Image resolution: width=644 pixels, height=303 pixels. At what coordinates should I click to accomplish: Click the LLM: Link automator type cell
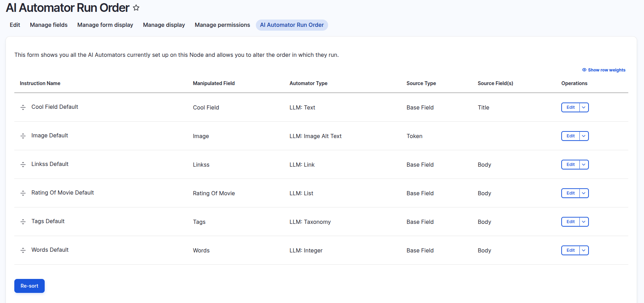tap(302, 165)
